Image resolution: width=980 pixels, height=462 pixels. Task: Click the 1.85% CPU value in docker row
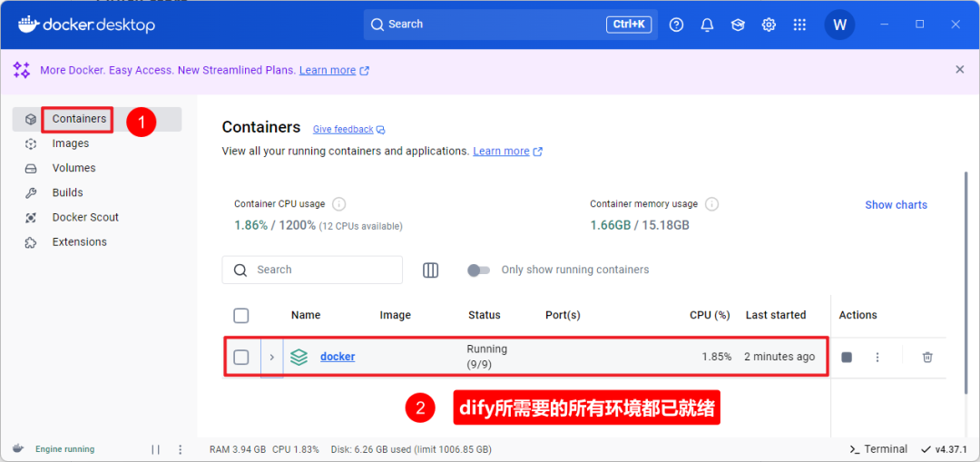pos(717,357)
